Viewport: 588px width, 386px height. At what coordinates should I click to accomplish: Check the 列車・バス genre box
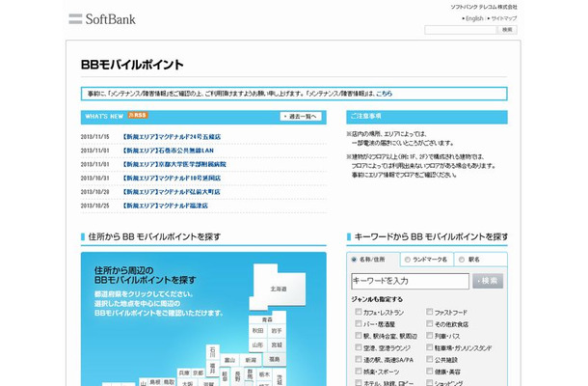click(429, 335)
